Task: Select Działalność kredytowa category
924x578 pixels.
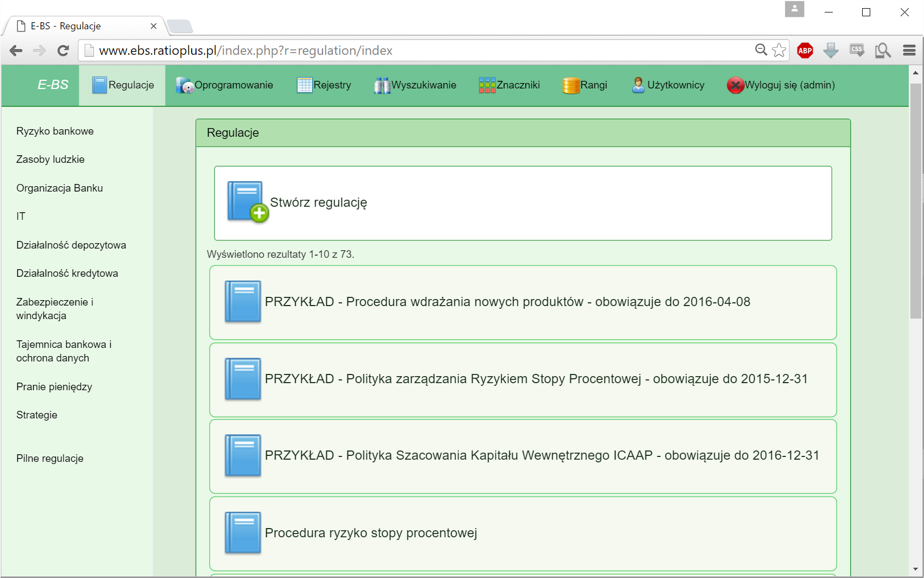Action: pyautogui.click(x=67, y=274)
